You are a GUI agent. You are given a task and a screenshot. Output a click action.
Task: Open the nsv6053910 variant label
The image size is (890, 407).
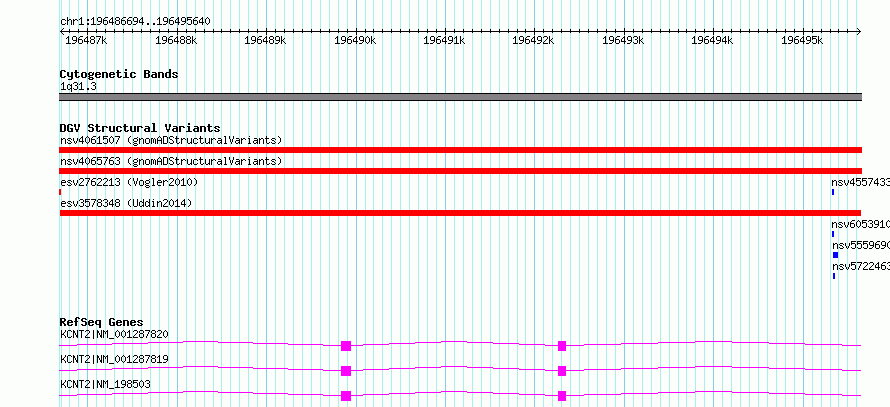click(860, 224)
